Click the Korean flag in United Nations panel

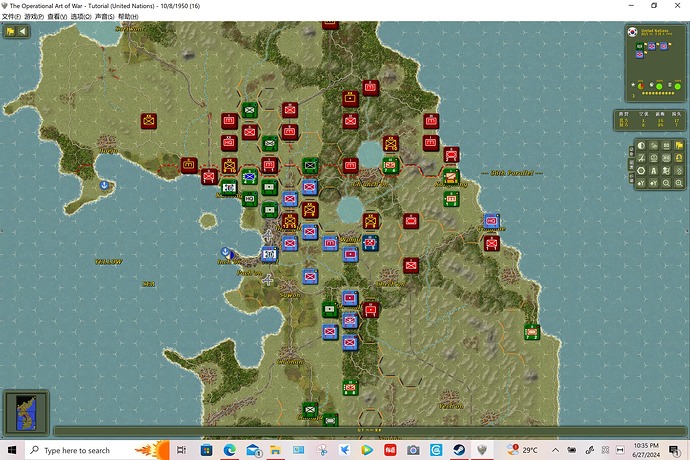pos(632,32)
